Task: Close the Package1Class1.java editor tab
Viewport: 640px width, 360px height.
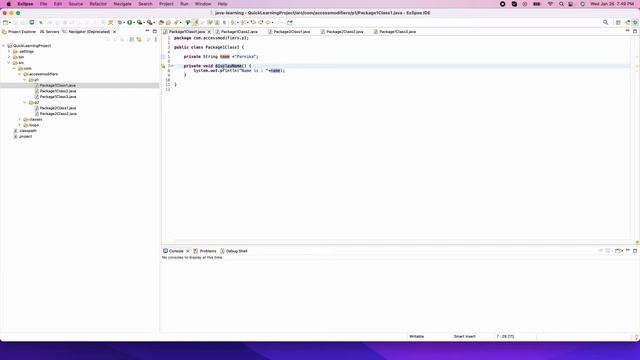Action: point(209,31)
